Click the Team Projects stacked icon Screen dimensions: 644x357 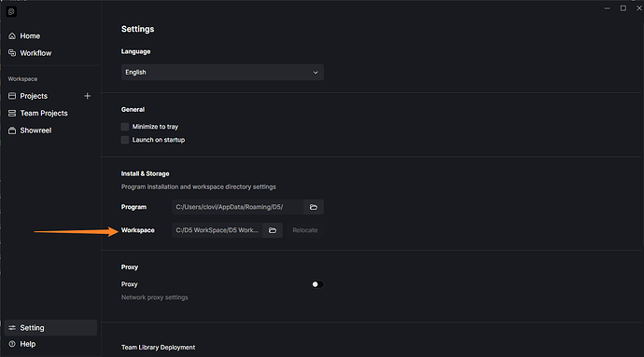coord(12,114)
